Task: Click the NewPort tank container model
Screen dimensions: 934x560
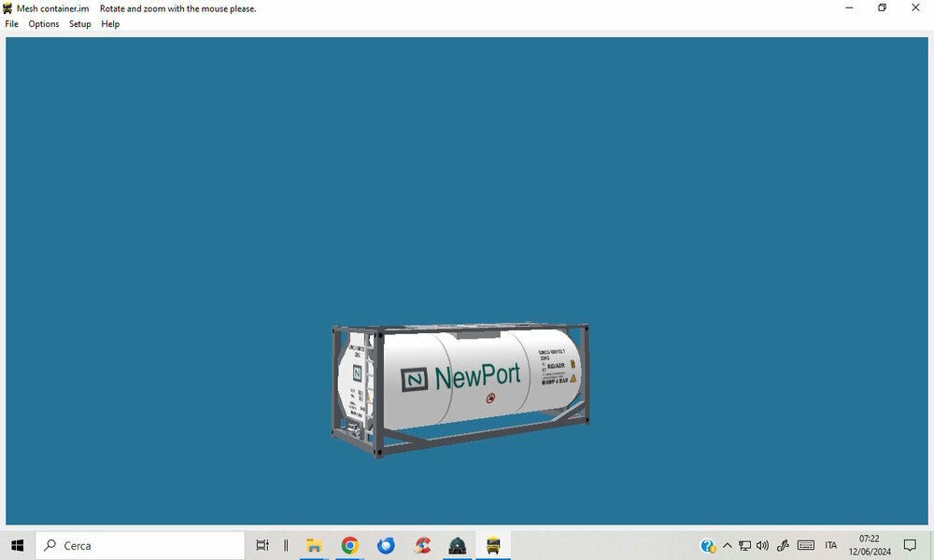Action: pos(460,390)
